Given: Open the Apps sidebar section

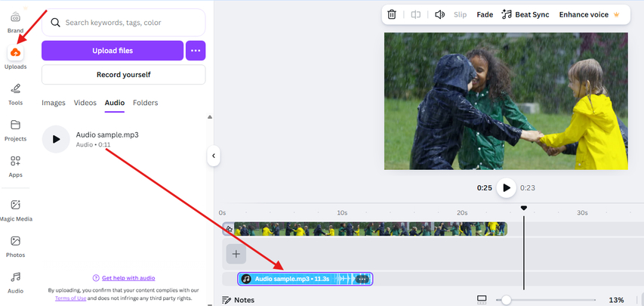Looking at the screenshot, I should point(16,166).
